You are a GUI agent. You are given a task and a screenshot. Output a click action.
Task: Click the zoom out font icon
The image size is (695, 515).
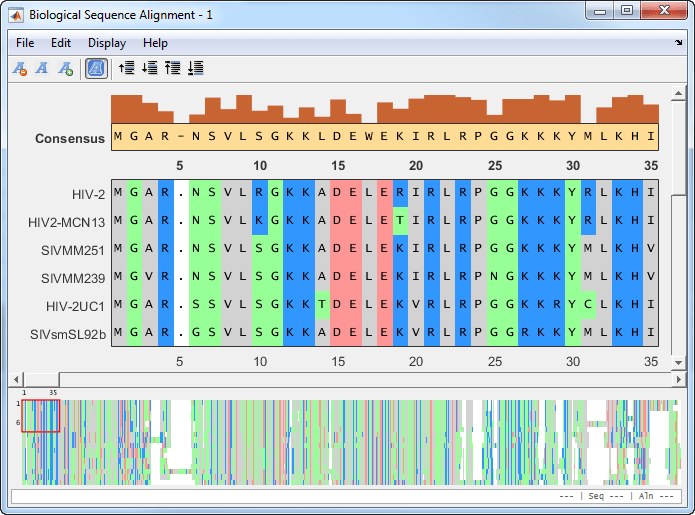[20, 69]
